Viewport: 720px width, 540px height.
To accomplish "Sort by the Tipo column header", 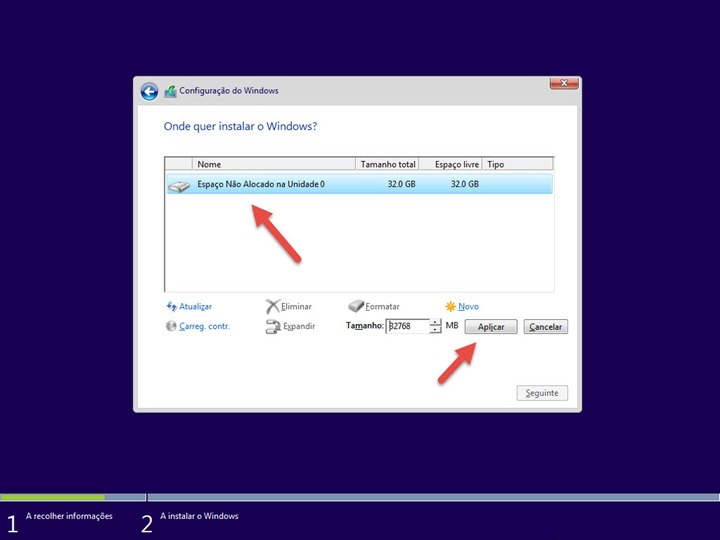I will point(518,164).
